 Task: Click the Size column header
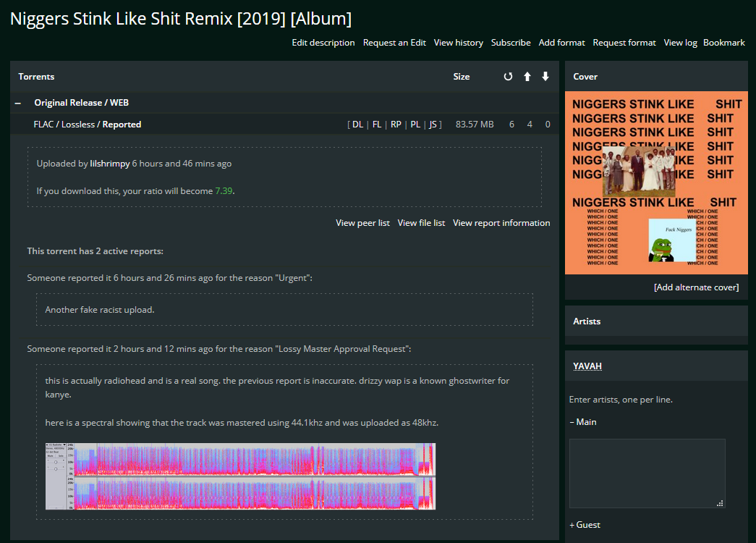tap(462, 76)
